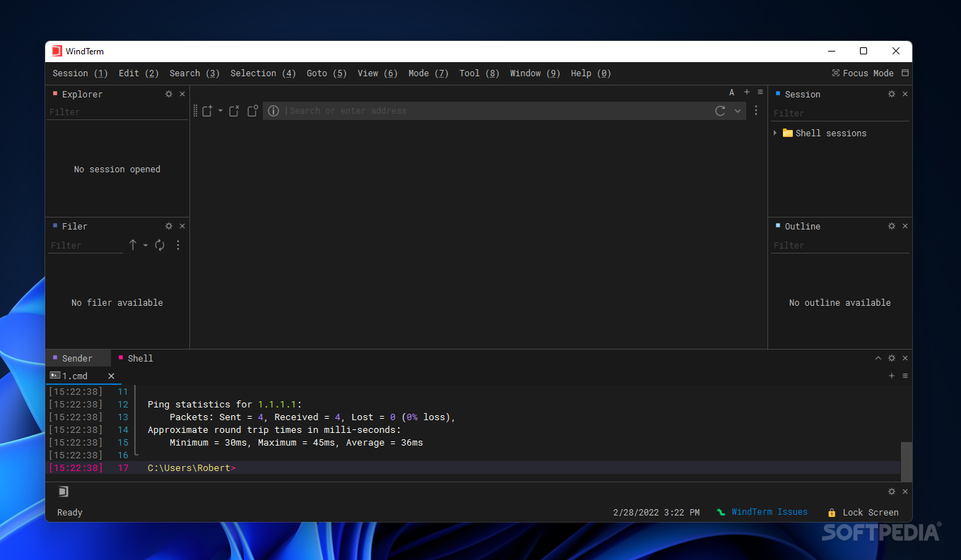Screen dimensions: 961x560
Task: Expand the address history chevron
Action: [x=738, y=111]
